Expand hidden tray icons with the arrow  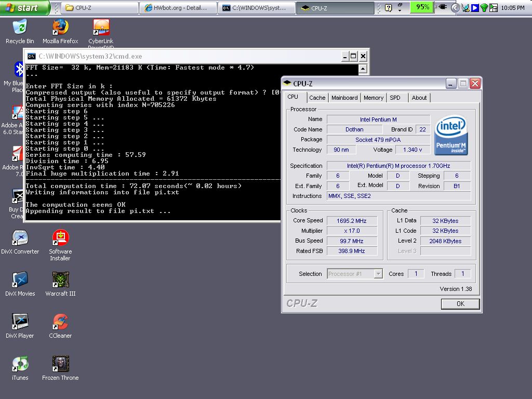point(455,7)
